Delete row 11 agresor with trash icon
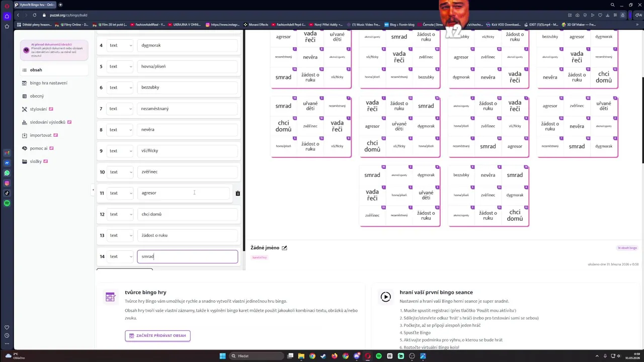 click(x=237, y=193)
